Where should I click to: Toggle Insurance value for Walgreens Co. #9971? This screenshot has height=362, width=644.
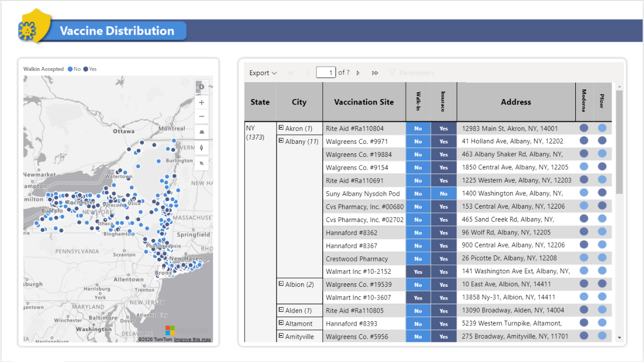(x=444, y=141)
